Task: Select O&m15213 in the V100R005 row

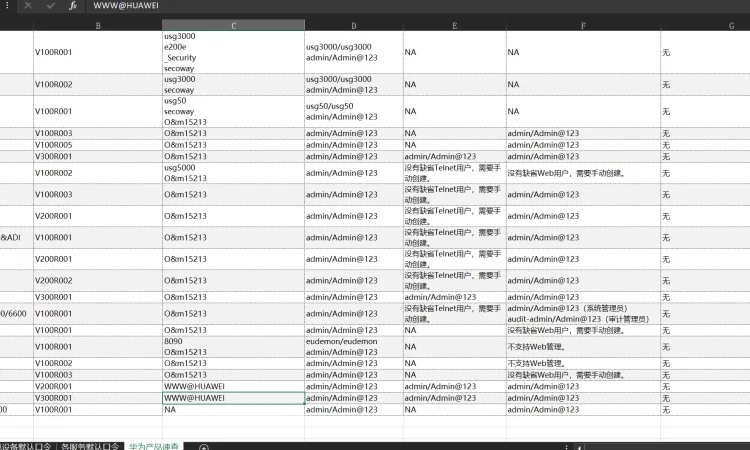Action: pyautogui.click(x=233, y=145)
